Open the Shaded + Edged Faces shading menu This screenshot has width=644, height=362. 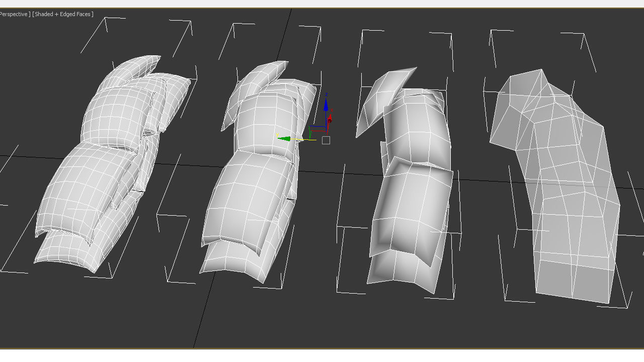[63, 14]
